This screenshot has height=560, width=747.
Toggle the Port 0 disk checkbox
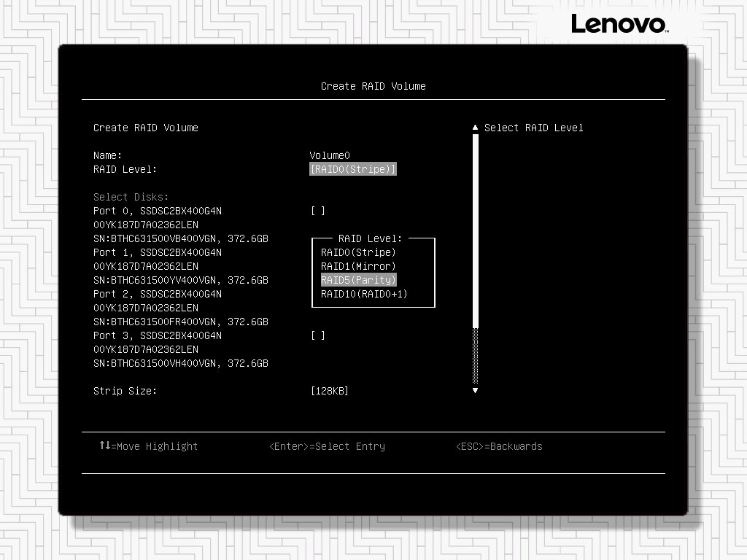[x=318, y=211]
